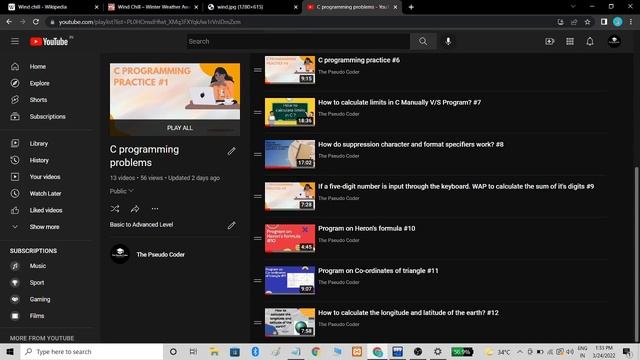Click the search magnifier button
The height and width of the screenshot is (360, 640).
point(423,41)
